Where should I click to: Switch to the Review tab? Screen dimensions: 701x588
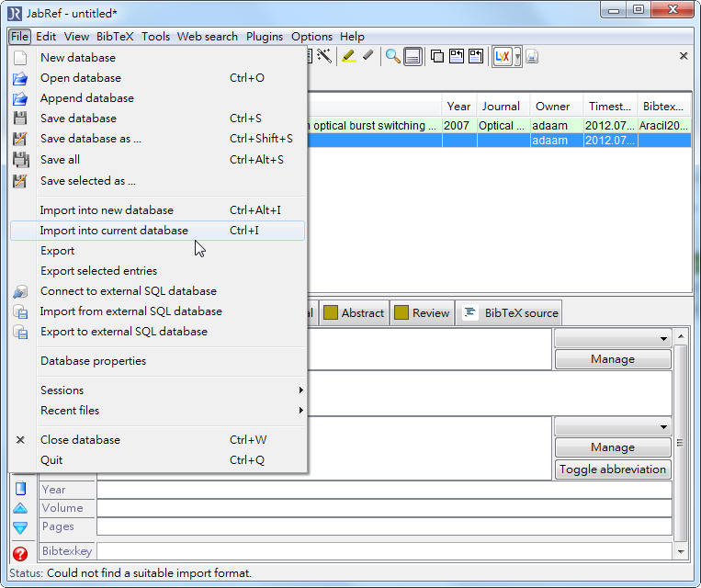tap(422, 313)
